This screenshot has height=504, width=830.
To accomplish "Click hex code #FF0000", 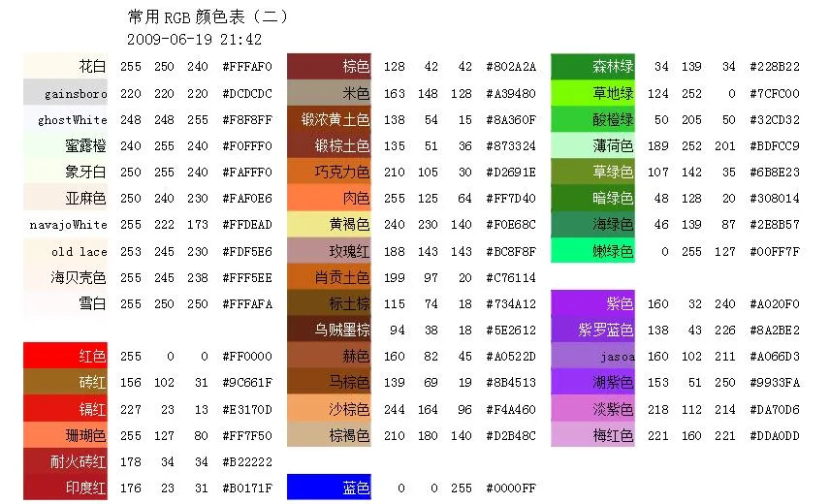I will [x=247, y=357].
